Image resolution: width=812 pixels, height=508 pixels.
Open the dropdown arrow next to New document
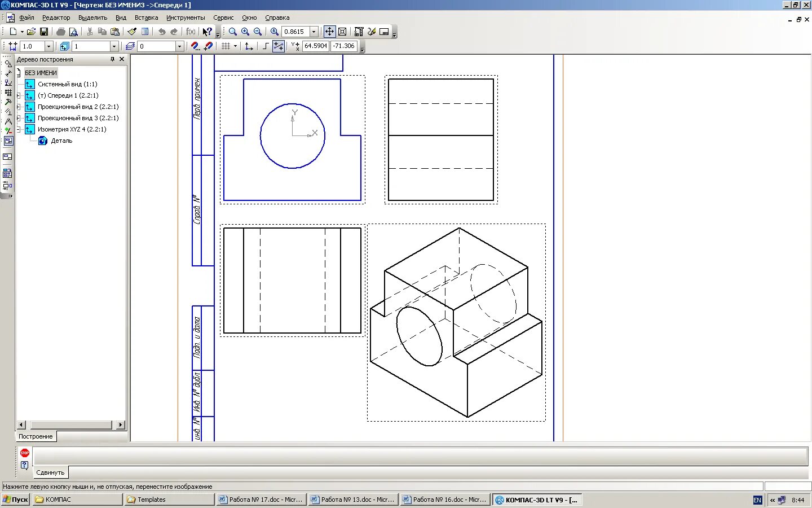[22, 32]
